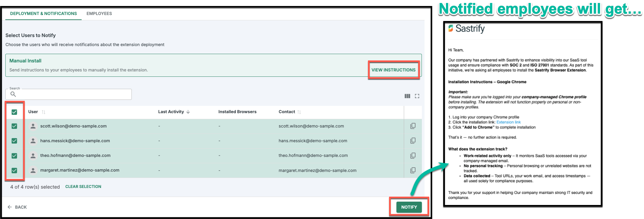
Task: Open Deployment & Notifications tab
Action: (43, 14)
